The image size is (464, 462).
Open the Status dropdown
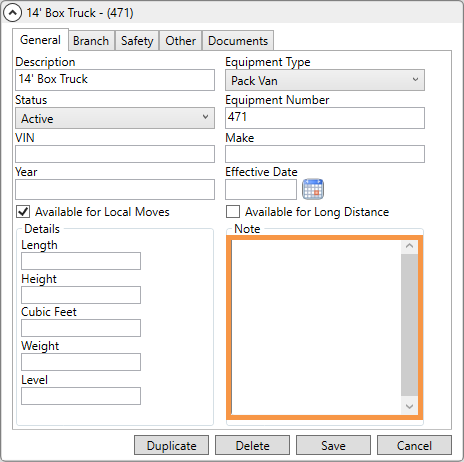click(x=115, y=118)
